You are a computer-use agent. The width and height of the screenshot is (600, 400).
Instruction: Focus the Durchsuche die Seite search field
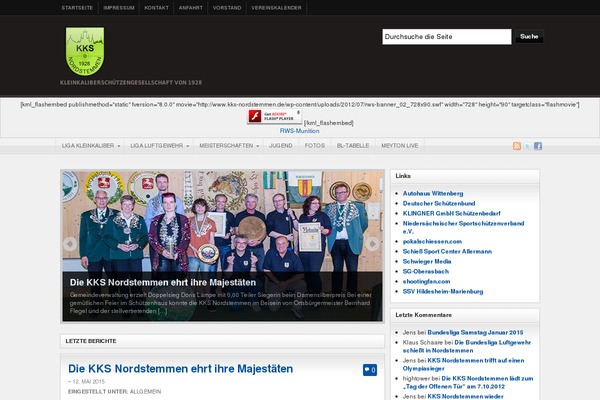pyautogui.click(x=447, y=37)
